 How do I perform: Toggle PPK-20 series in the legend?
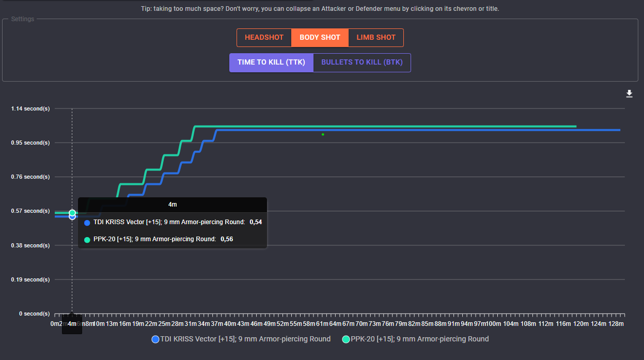416,339
